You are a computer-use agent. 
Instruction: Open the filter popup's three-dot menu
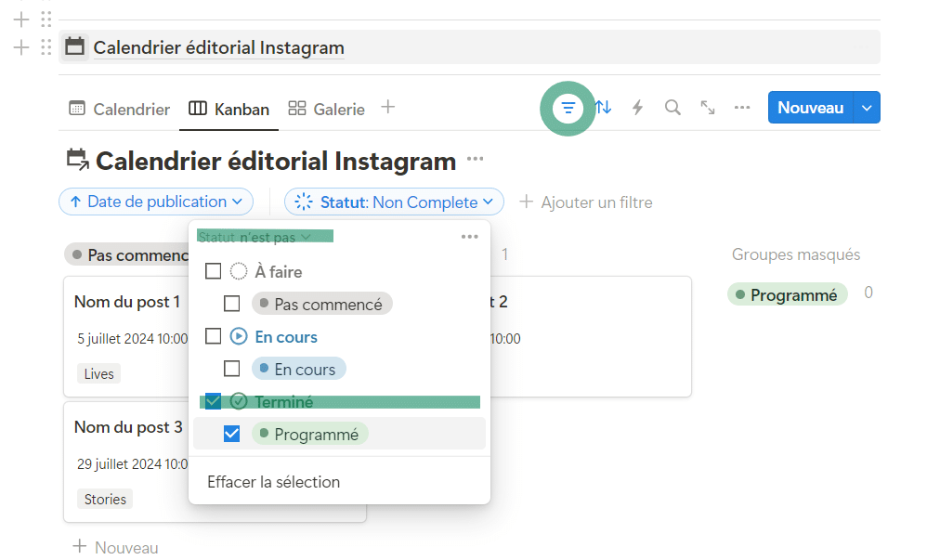click(469, 237)
